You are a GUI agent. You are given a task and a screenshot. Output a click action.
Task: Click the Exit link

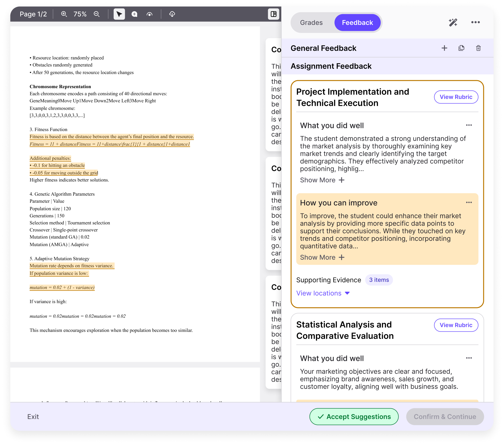click(x=33, y=416)
